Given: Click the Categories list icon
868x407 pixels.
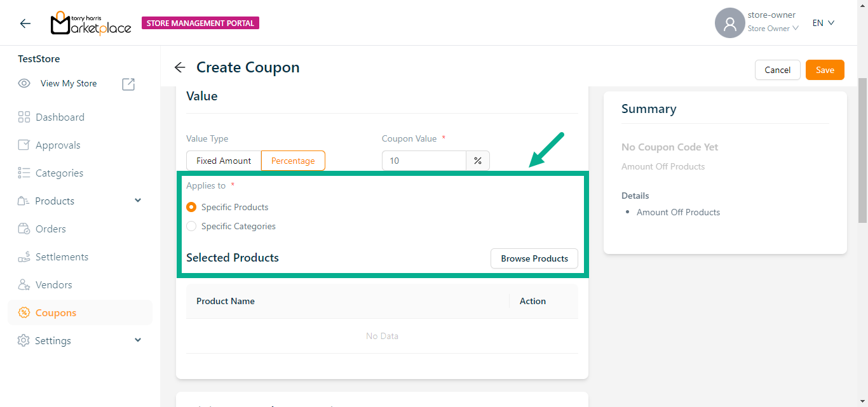Looking at the screenshot, I should 24,173.
